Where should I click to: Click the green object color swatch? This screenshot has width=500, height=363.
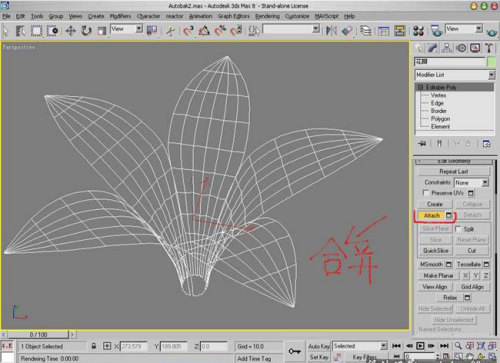tap(491, 62)
